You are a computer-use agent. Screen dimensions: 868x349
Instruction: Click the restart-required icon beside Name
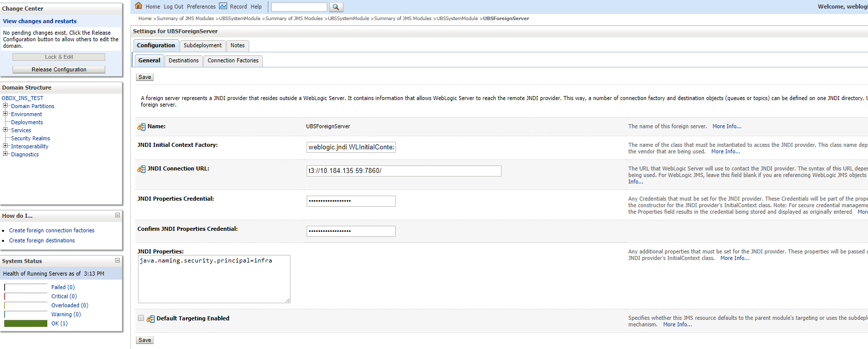pos(141,127)
